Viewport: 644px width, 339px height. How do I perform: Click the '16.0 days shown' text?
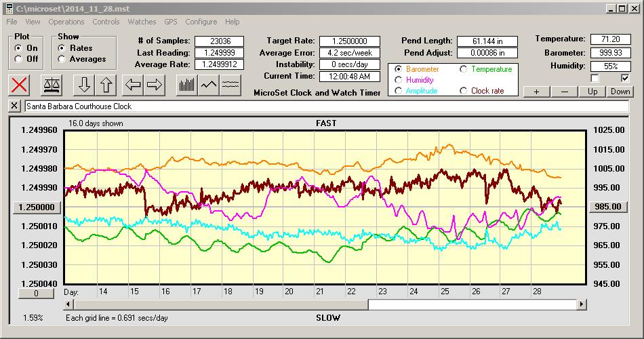click(96, 123)
